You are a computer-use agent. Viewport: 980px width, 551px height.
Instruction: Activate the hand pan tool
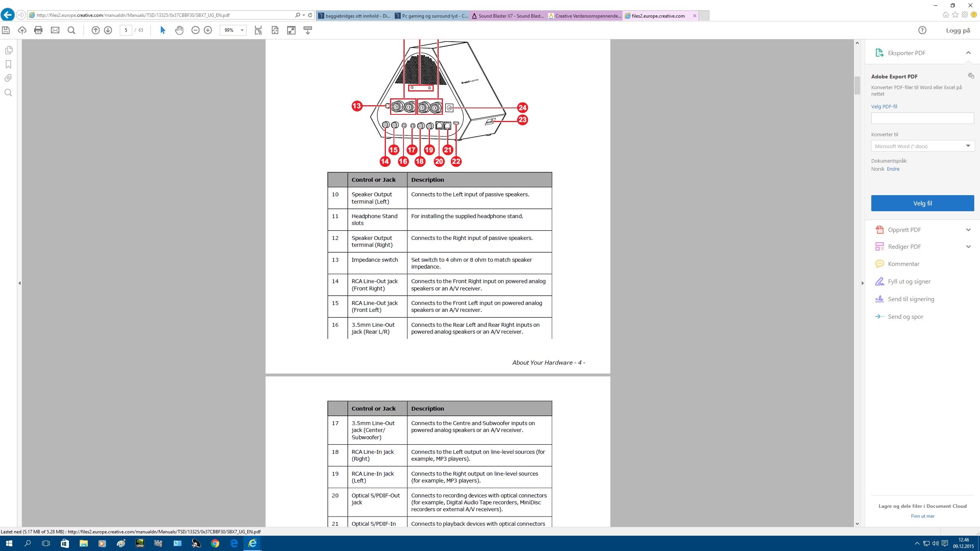pos(179,30)
